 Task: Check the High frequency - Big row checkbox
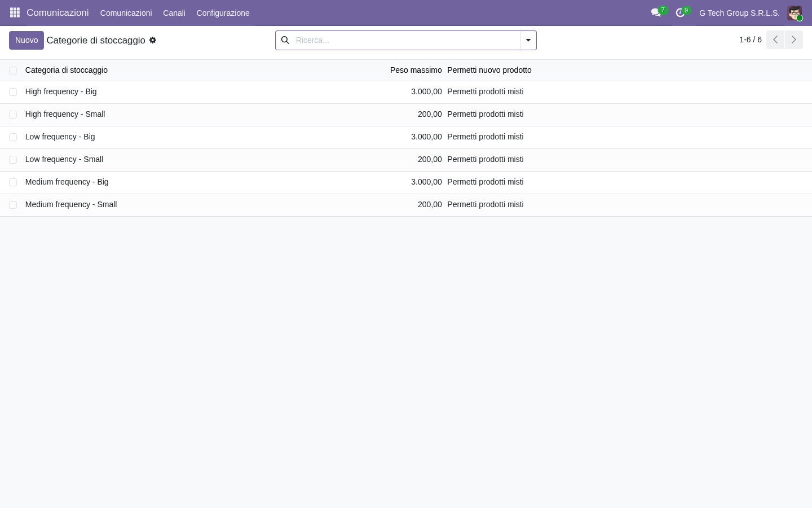click(x=13, y=92)
